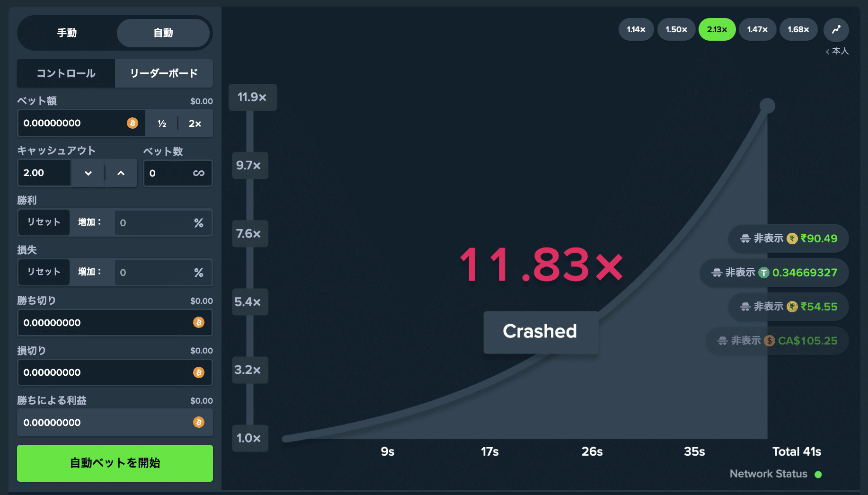The height and width of the screenshot is (495, 868).
Task: Click the 損切り amount input
Action: [x=115, y=372]
